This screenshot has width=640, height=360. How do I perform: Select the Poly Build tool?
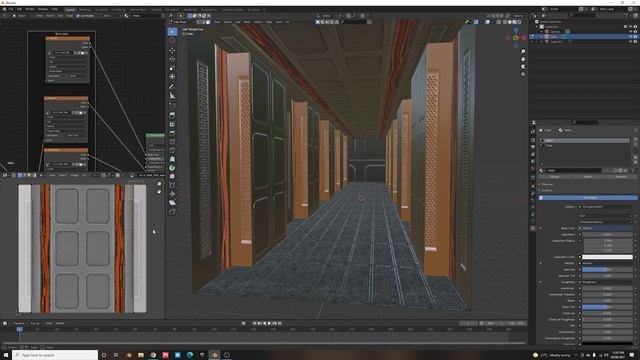coord(172,159)
